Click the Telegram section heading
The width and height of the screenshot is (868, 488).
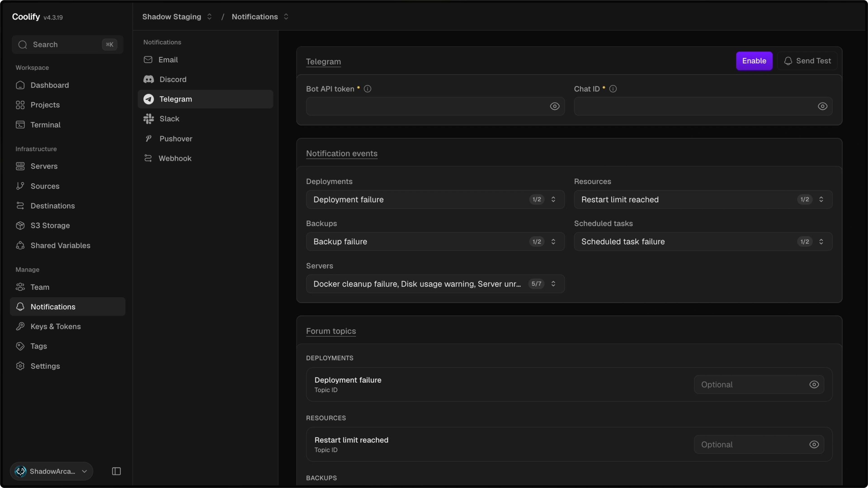(323, 62)
